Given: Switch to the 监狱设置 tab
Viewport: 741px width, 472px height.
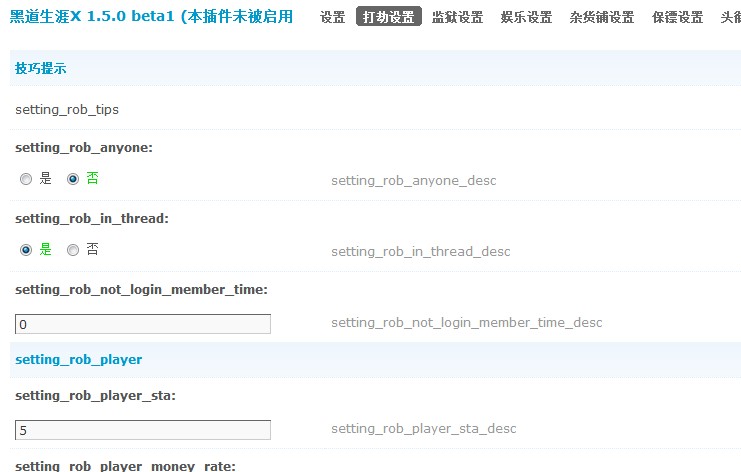Looking at the screenshot, I should tap(457, 17).
